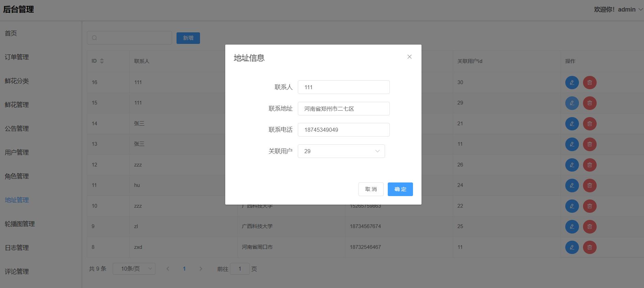The height and width of the screenshot is (288, 644).
Task: Delete the address row with ID 15
Action: point(589,103)
